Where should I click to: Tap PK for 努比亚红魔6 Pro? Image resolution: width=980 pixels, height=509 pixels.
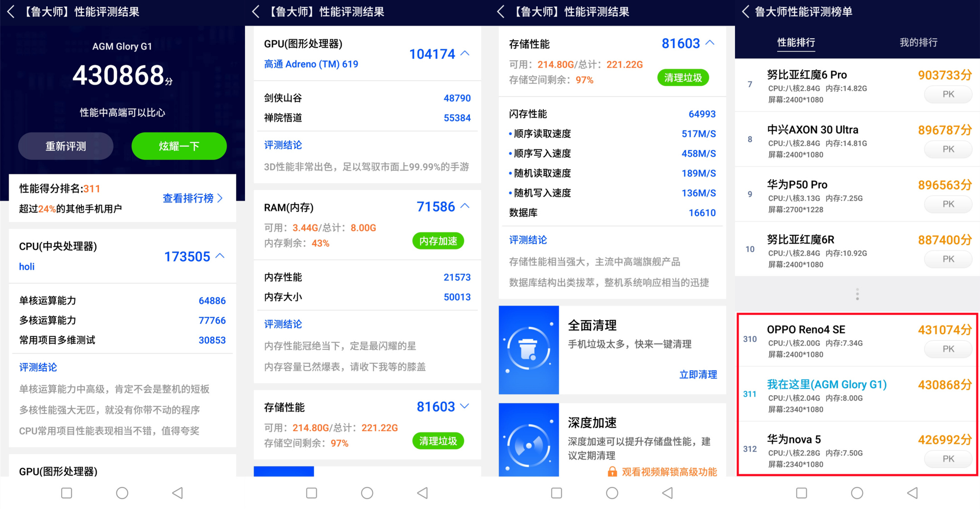coord(948,94)
